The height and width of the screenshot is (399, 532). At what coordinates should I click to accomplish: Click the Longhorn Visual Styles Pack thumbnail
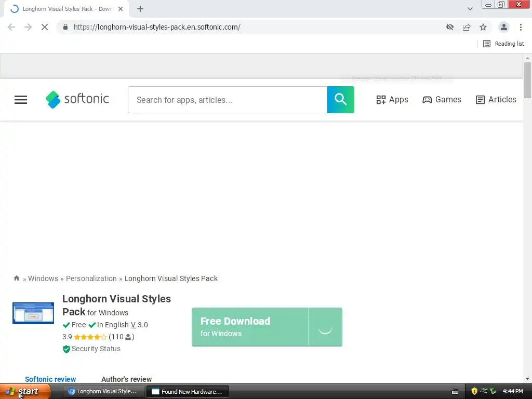[33, 313]
